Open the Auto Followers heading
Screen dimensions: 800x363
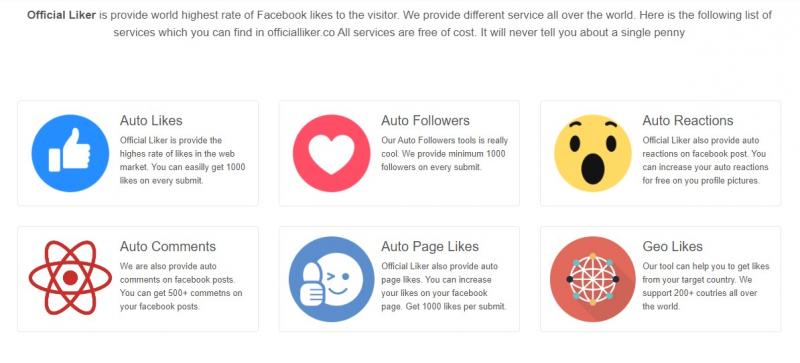425,120
